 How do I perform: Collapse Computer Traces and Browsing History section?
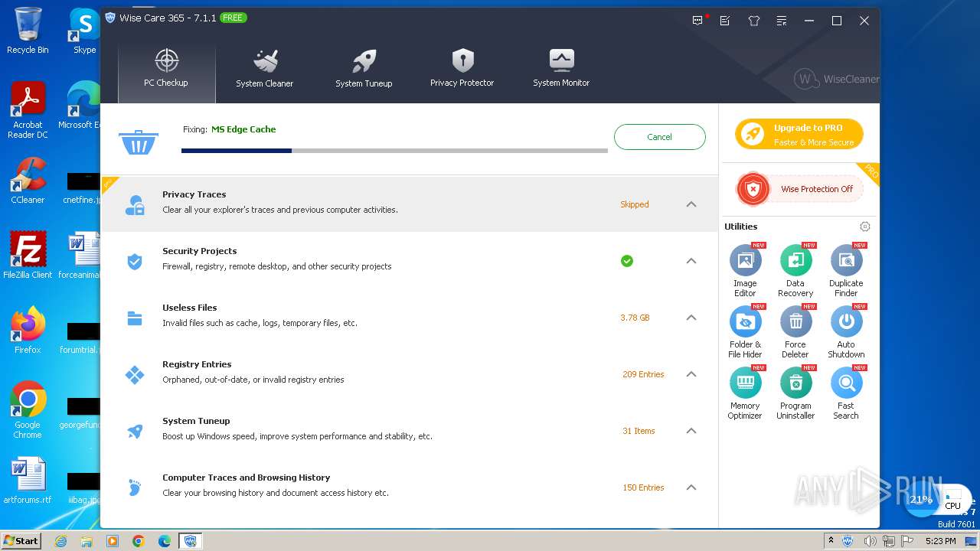(x=691, y=487)
